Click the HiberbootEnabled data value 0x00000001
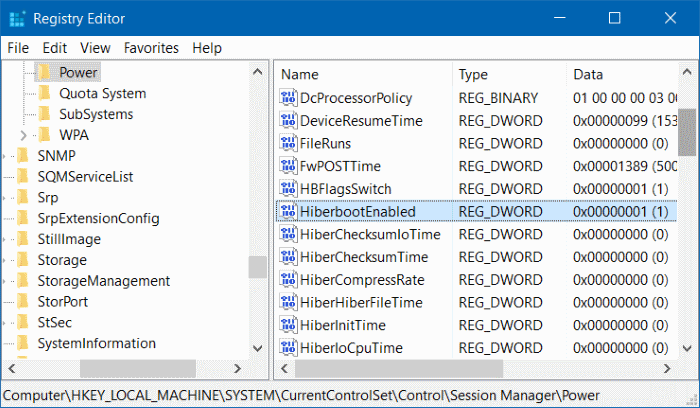The image size is (700, 408). tap(621, 211)
